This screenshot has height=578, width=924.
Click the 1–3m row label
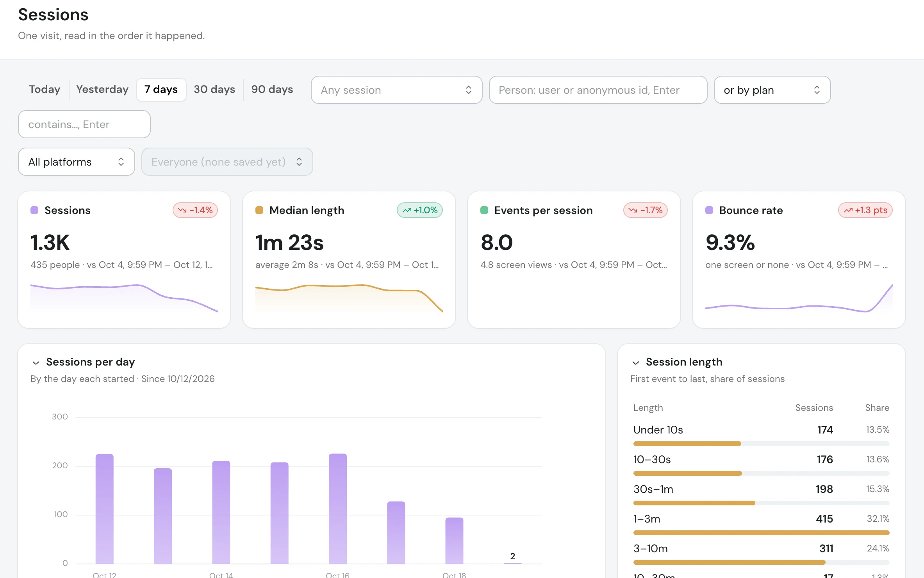pos(647,519)
